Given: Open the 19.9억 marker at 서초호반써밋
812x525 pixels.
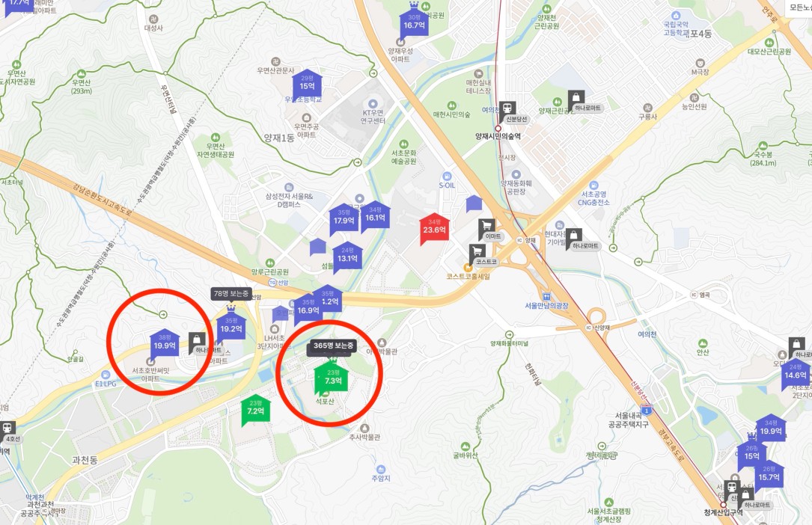Looking at the screenshot, I should 165,343.
